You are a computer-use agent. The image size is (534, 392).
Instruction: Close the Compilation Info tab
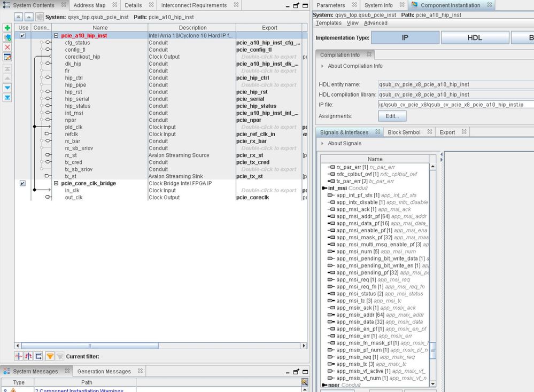click(x=369, y=54)
